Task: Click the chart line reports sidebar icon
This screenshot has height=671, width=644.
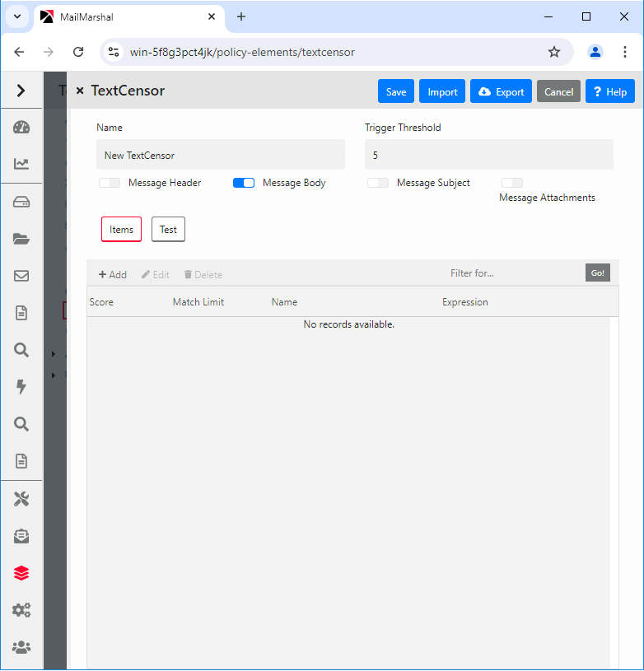Action: (x=21, y=164)
